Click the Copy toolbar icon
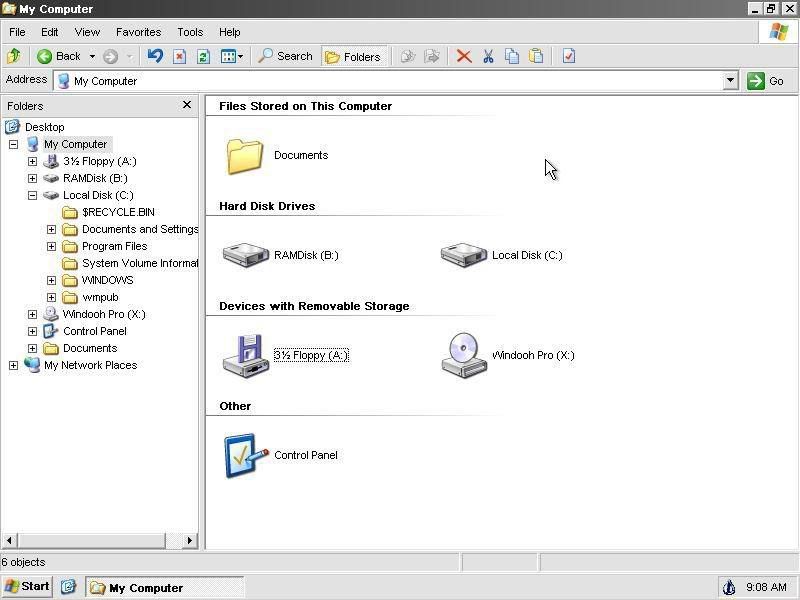This screenshot has width=800, height=600. 512,56
